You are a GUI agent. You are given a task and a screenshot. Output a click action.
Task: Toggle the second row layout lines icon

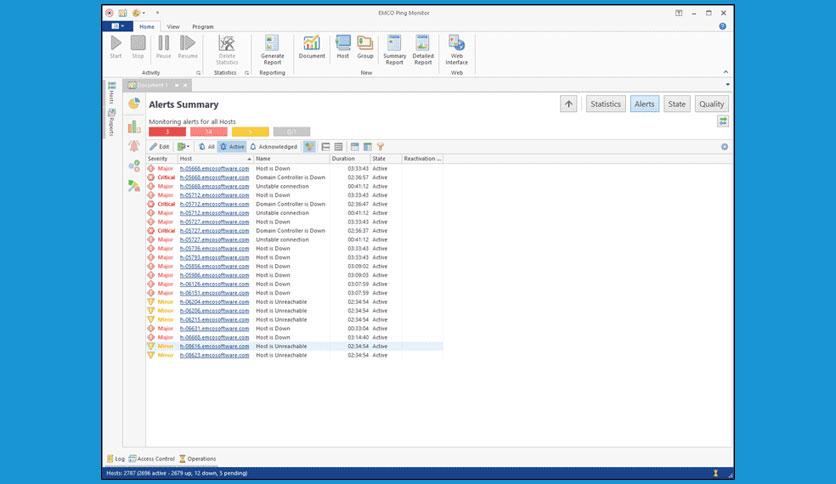[338, 147]
